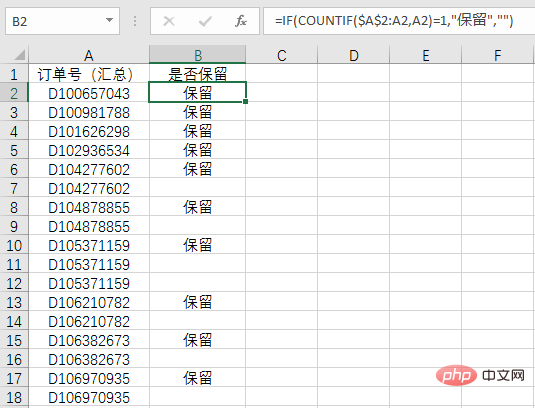The width and height of the screenshot is (535, 408).
Task: Click 保留 cell in row 3
Action: [x=198, y=112]
